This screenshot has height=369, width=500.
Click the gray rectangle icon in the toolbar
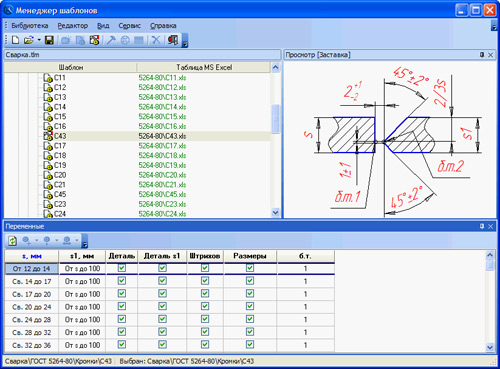(x=139, y=40)
